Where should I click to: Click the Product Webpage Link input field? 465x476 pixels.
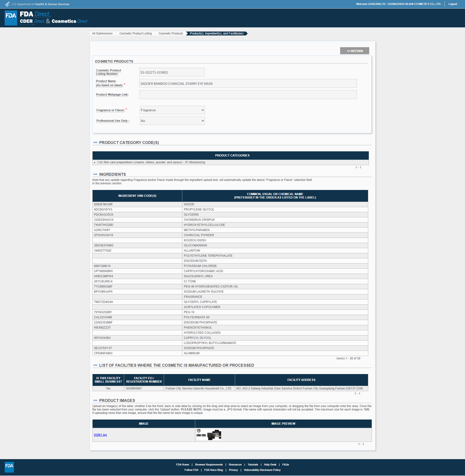pyautogui.click(x=248, y=95)
